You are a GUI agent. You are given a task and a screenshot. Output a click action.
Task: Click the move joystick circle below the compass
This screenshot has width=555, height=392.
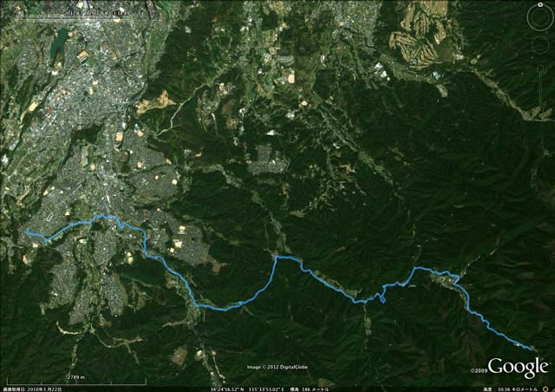click(x=540, y=45)
